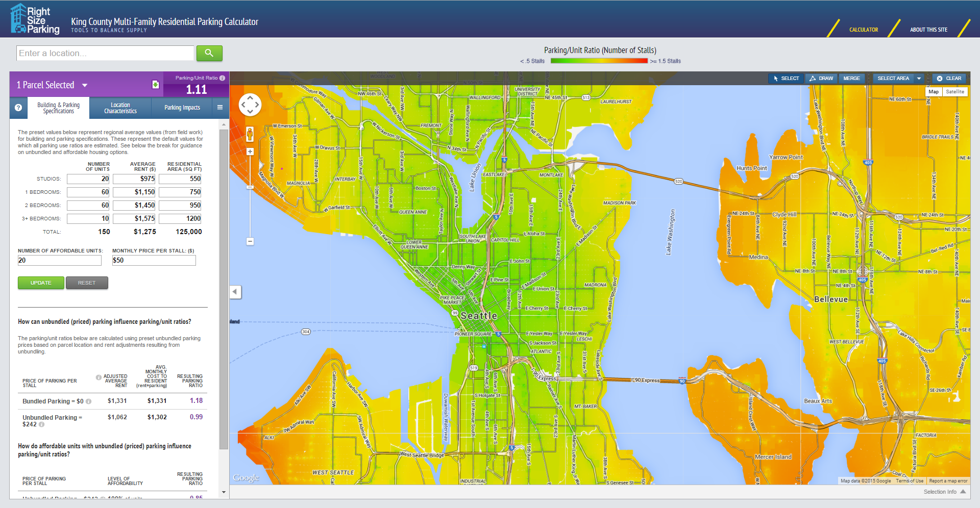Zoom in with the plus button
Image resolution: width=980 pixels, height=508 pixels.
250,151
